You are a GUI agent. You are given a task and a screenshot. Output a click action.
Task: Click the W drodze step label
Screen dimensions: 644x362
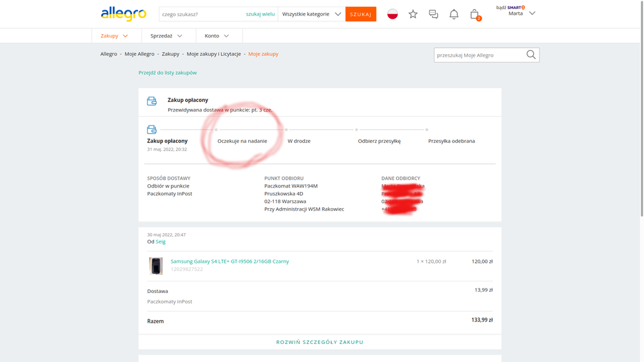[299, 141]
